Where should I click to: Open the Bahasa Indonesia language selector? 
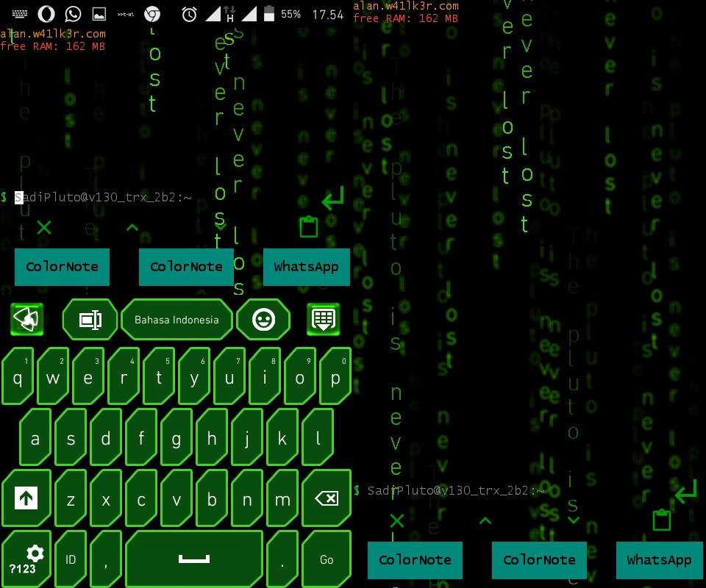(176, 320)
